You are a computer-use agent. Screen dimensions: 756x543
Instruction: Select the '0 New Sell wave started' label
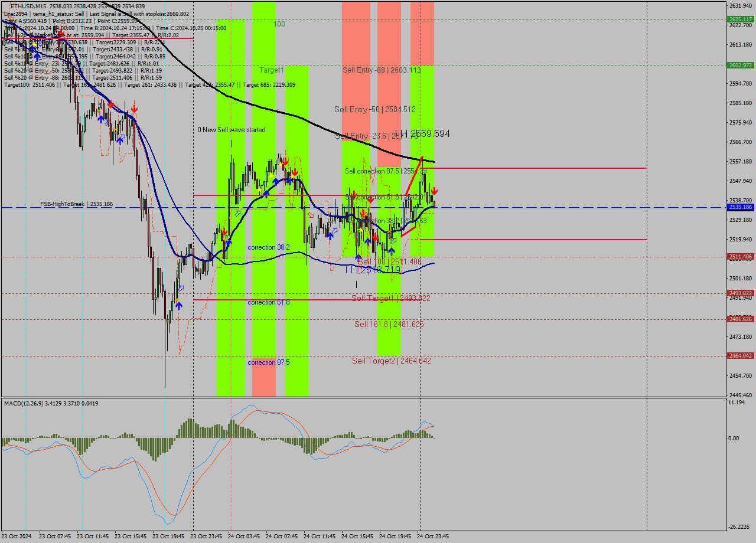pyautogui.click(x=232, y=129)
